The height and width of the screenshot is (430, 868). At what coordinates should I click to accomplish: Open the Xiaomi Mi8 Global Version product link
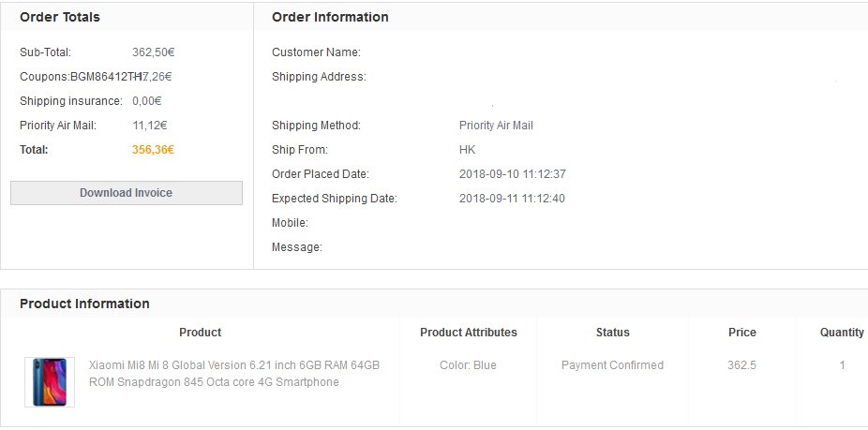pos(234,373)
